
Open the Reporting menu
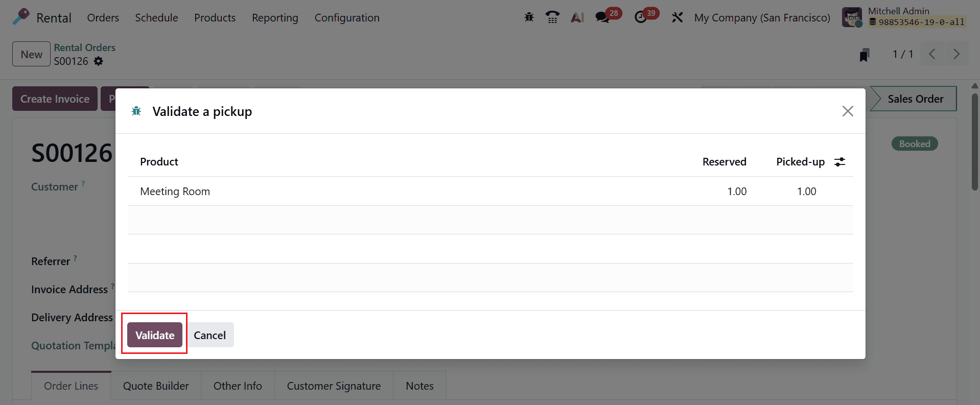click(x=275, y=18)
